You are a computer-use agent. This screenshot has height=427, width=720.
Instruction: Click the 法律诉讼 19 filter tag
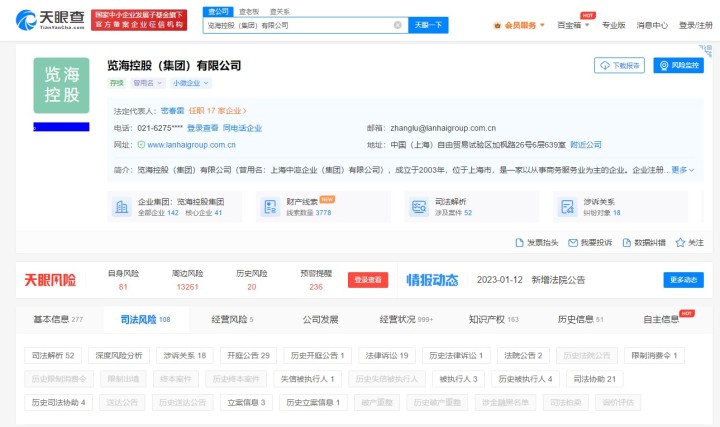click(387, 355)
